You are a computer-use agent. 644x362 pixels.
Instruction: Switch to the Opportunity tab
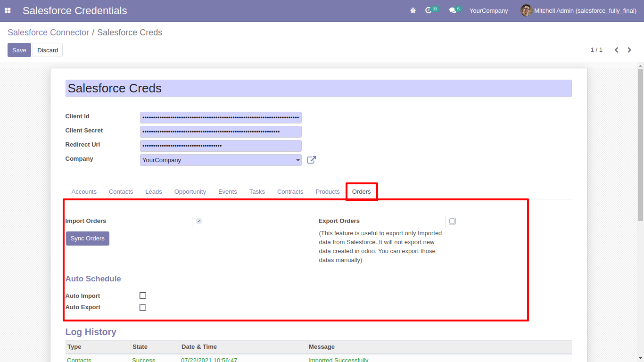click(190, 192)
